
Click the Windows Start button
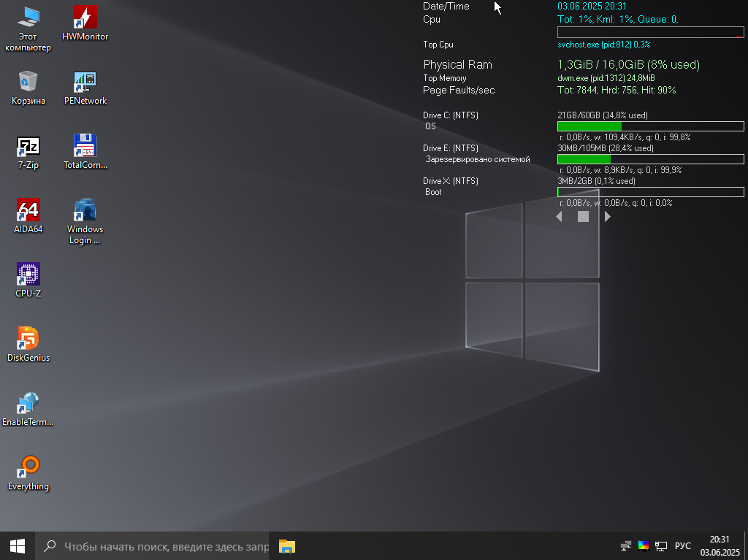[18, 545]
